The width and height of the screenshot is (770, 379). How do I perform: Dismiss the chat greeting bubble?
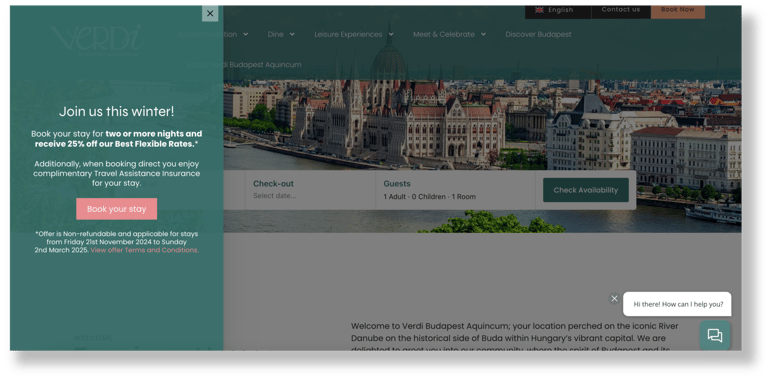pos(614,298)
